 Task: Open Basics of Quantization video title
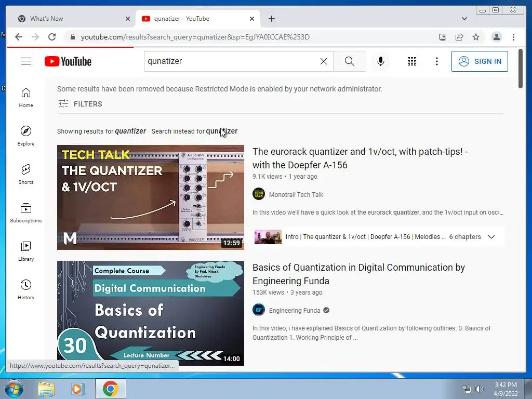pos(358,274)
